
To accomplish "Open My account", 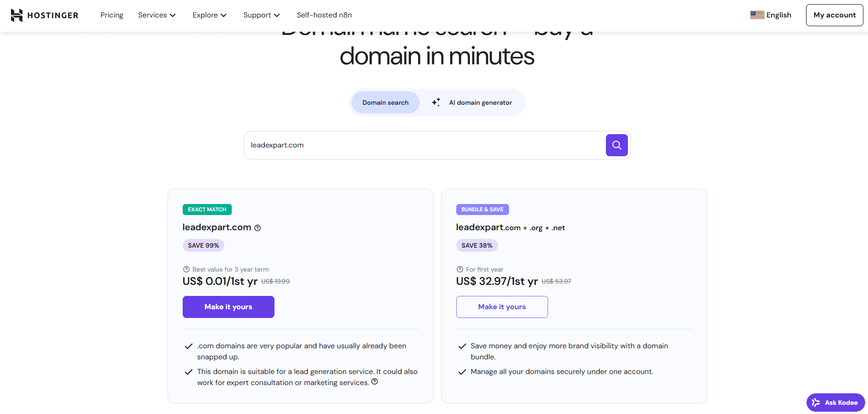I will pos(834,15).
